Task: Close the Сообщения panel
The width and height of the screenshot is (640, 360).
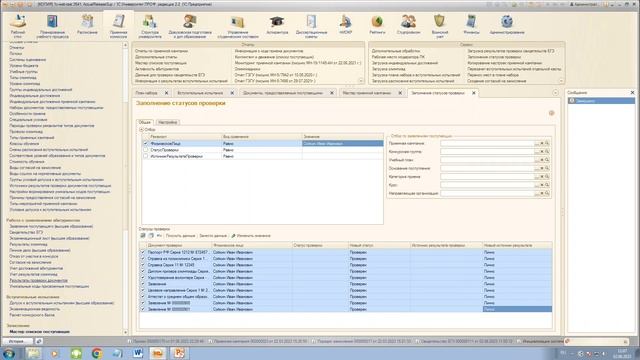Action: pos(632,93)
